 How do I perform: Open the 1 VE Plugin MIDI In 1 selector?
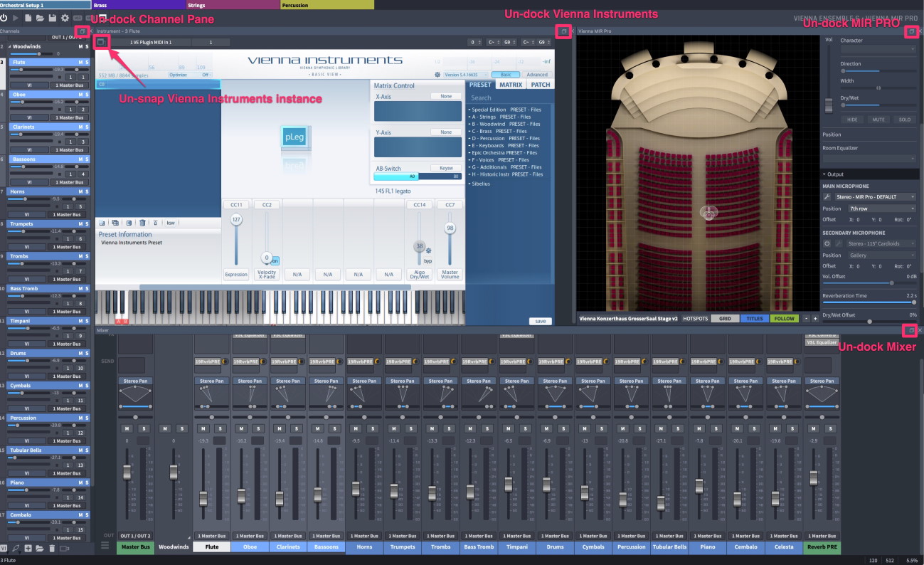coord(151,43)
